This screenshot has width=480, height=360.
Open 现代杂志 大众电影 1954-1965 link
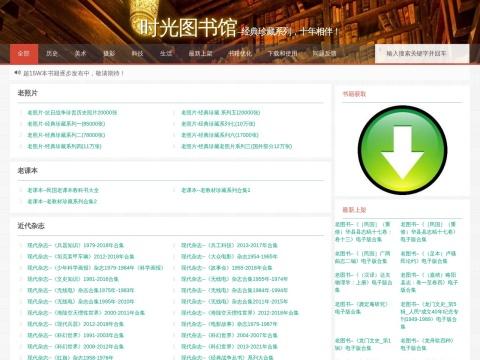229,257
